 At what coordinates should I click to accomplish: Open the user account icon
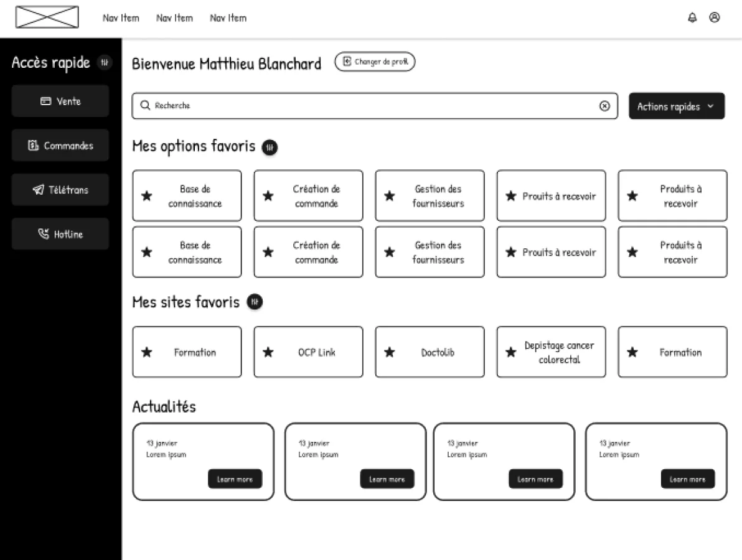pyautogui.click(x=714, y=17)
